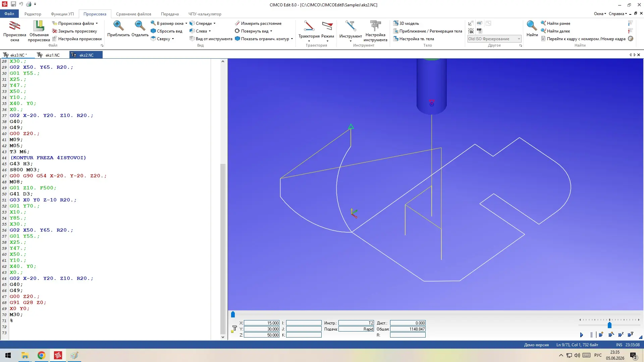Click the clock icon in Найти group

point(631,39)
